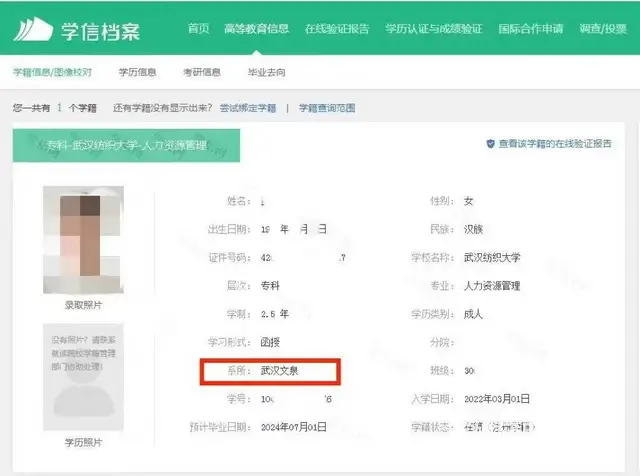Click the 函授 study form value
This screenshot has height=476, width=640.
tap(270, 342)
